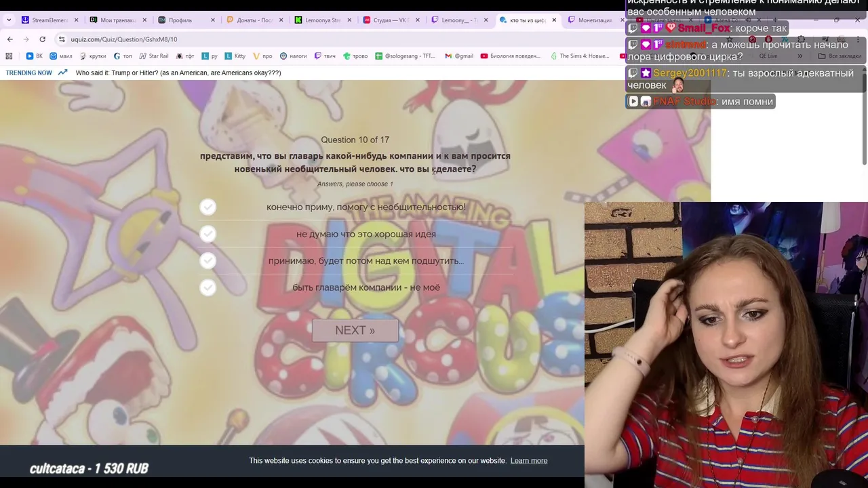This screenshot has width=868, height=488.
Task: Switch to the Монетизация tab
Action: click(595, 20)
